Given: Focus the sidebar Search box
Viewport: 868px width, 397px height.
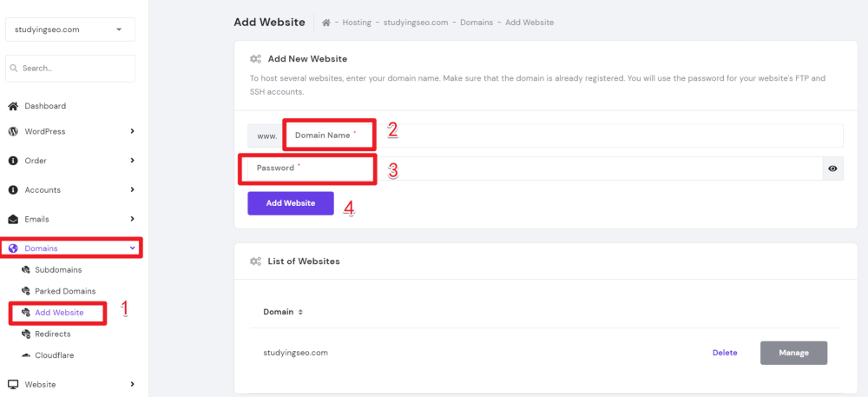Looking at the screenshot, I should 70,69.
